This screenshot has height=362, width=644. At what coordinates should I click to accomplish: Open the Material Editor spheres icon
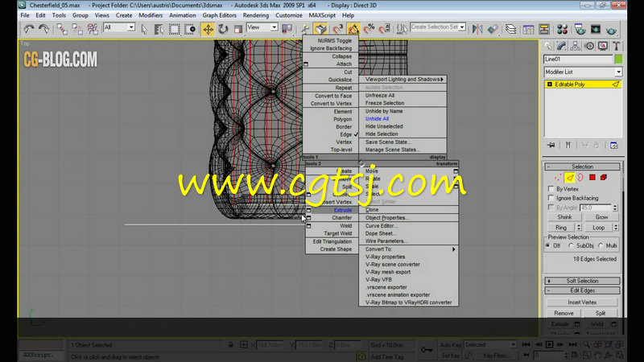coord(562,29)
